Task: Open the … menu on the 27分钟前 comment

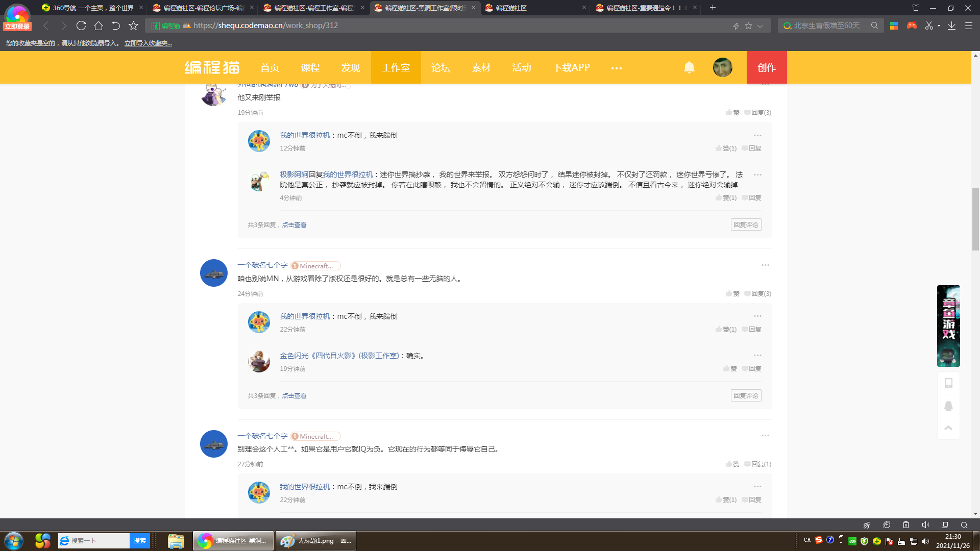Action: pyautogui.click(x=765, y=436)
